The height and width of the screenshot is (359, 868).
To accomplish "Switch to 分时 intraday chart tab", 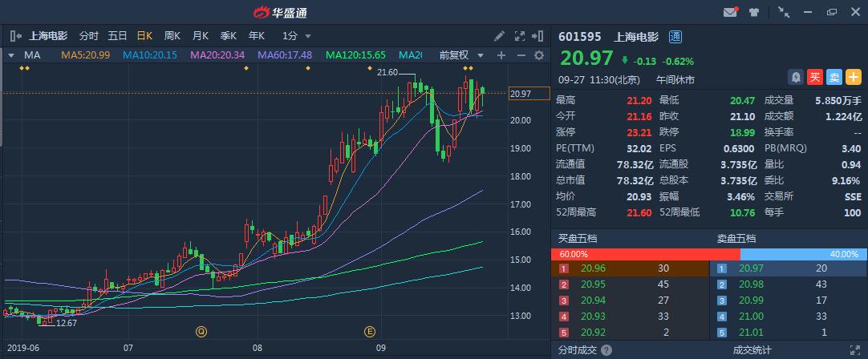I will (x=88, y=37).
